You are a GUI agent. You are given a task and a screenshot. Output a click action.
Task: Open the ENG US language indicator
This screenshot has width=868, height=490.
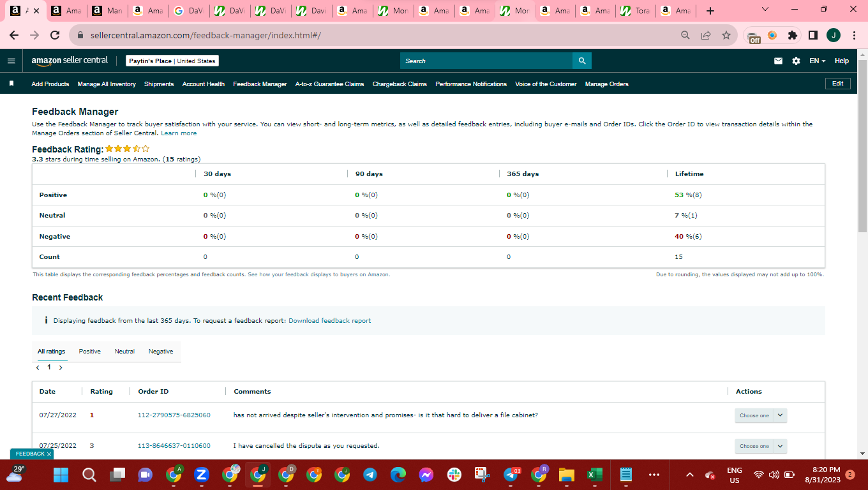point(734,475)
